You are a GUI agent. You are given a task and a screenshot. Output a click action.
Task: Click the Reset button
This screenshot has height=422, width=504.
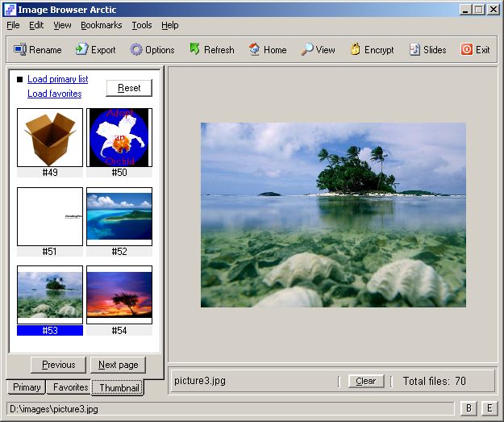(x=129, y=88)
